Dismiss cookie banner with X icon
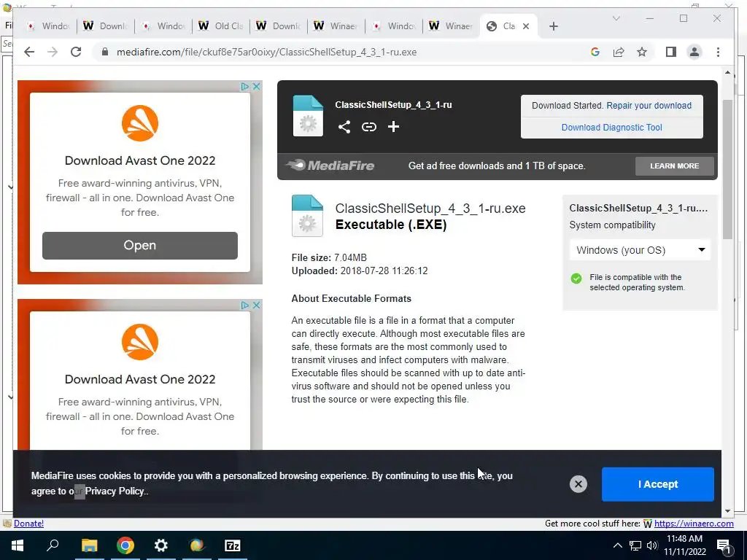The height and width of the screenshot is (560, 747). [578, 484]
